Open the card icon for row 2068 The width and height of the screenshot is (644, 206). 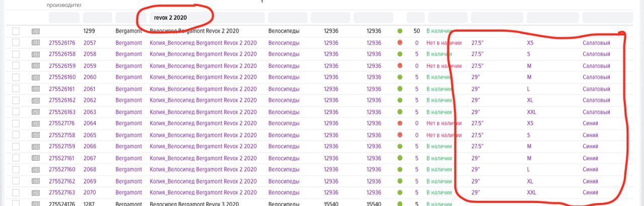click(x=36, y=170)
